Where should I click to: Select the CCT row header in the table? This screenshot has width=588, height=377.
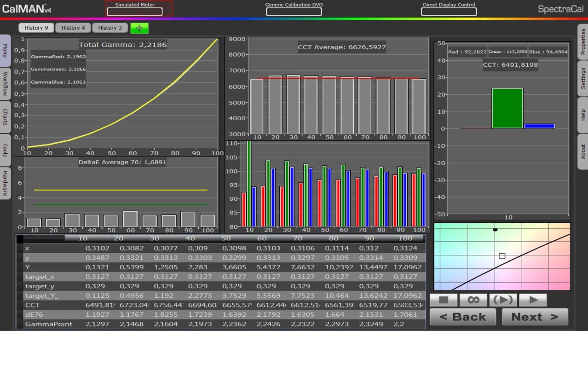click(x=32, y=305)
